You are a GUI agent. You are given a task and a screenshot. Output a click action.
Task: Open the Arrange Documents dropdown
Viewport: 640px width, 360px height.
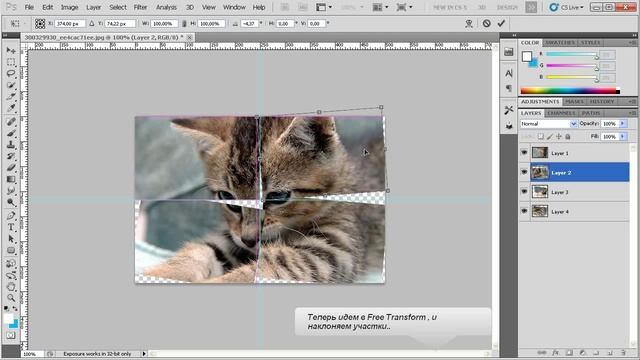pos(380,7)
